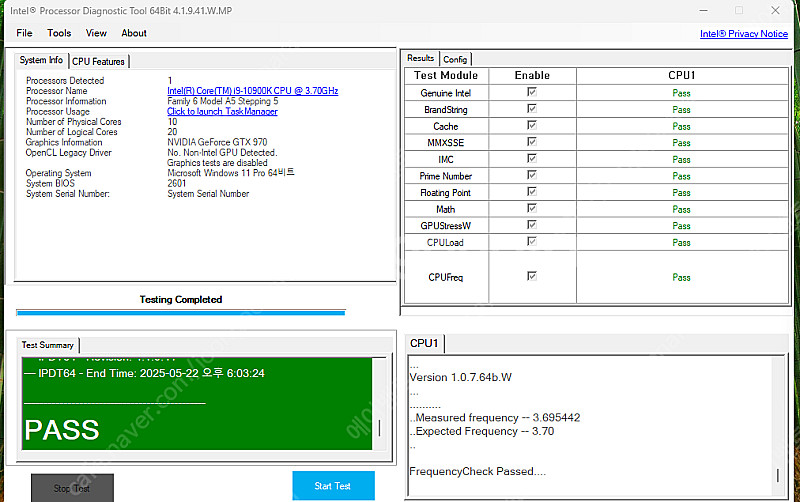The image size is (800, 502).
Task: Open the Test Summary tab
Action: [47, 345]
